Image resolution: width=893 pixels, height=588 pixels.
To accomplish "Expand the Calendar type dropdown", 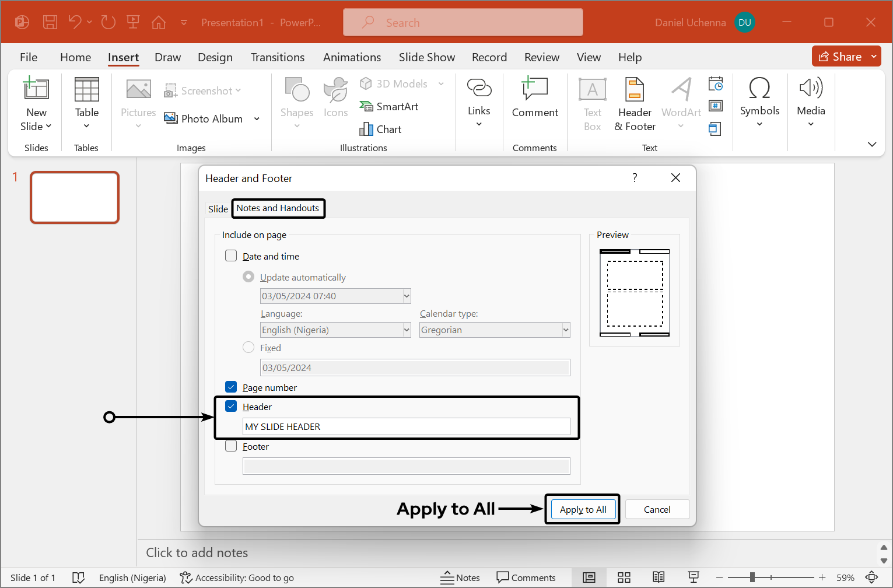I will [x=565, y=330].
